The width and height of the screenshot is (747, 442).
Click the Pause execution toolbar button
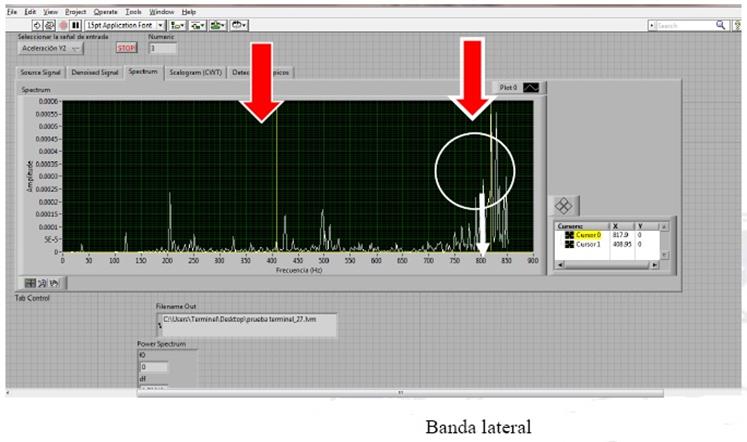[x=75, y=24]
